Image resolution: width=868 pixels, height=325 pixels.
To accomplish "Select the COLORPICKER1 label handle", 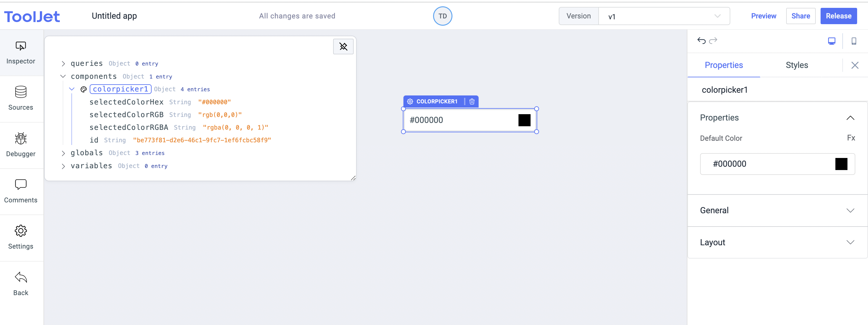I will [x=437, y=101].
